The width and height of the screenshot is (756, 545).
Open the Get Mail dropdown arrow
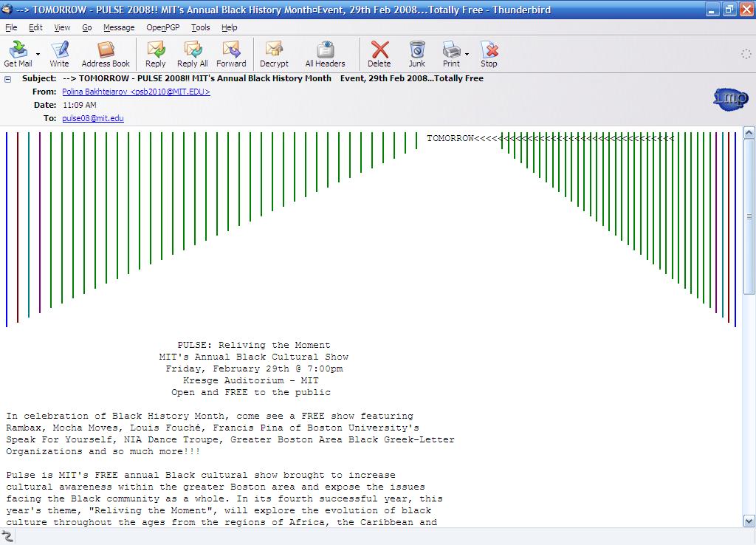[x=38, y=54]
